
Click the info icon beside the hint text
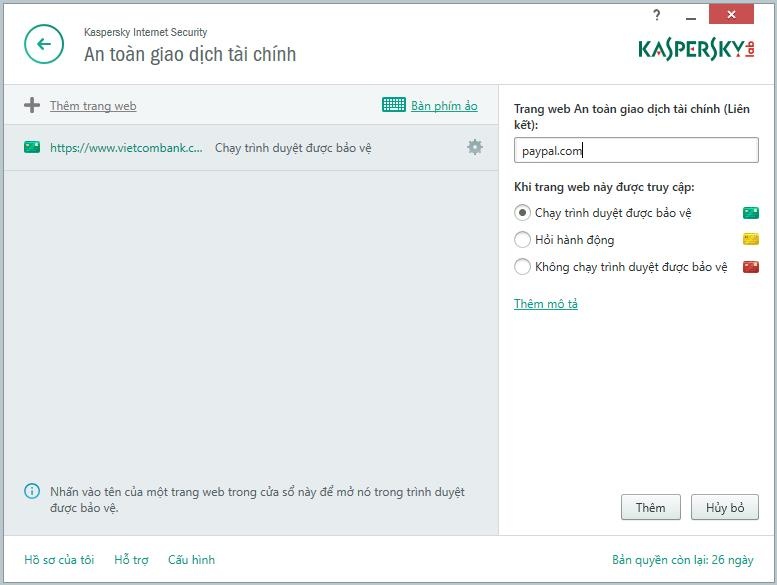click(32, 491)
